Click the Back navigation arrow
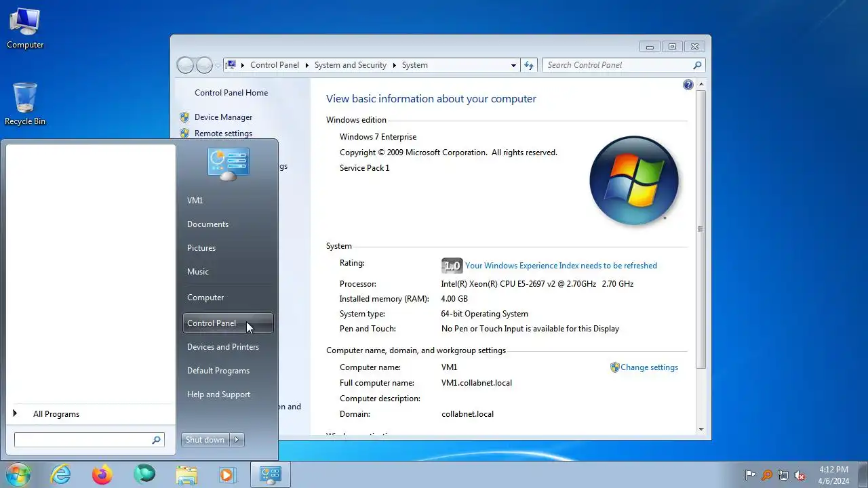The height and width of the screenshot is (488, 868). click(x=185, y=65)
